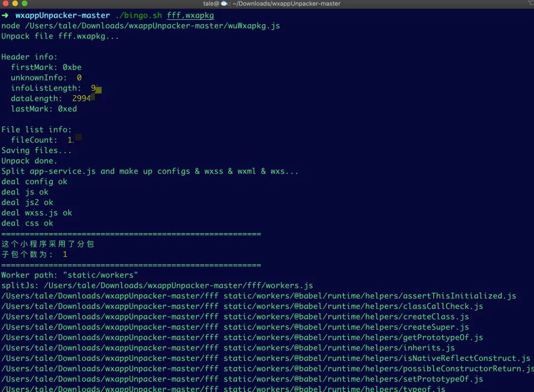Select the deal css ok output line
This screenshot has width=534, height=392.
[27, 223]
